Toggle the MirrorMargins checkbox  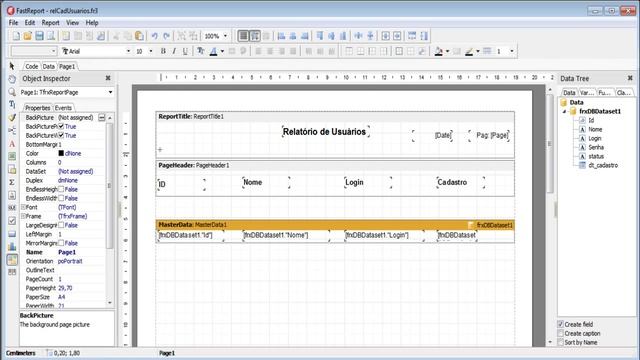click(61, 243)
